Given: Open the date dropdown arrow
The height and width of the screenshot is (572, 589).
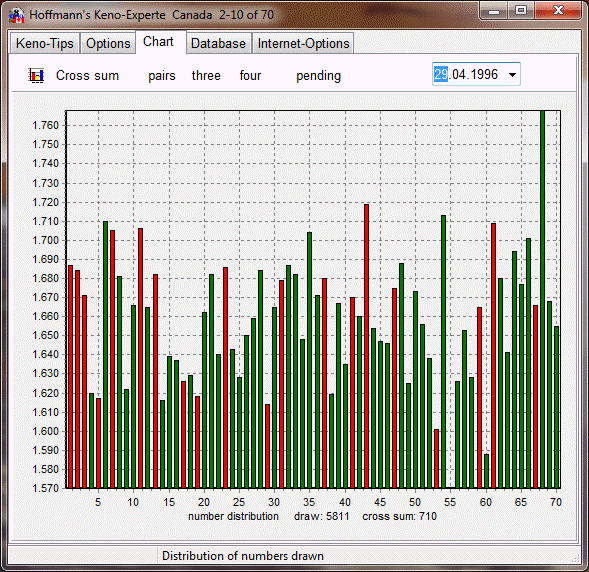Looking at the screenshot, I should click(x=512, y=75).
